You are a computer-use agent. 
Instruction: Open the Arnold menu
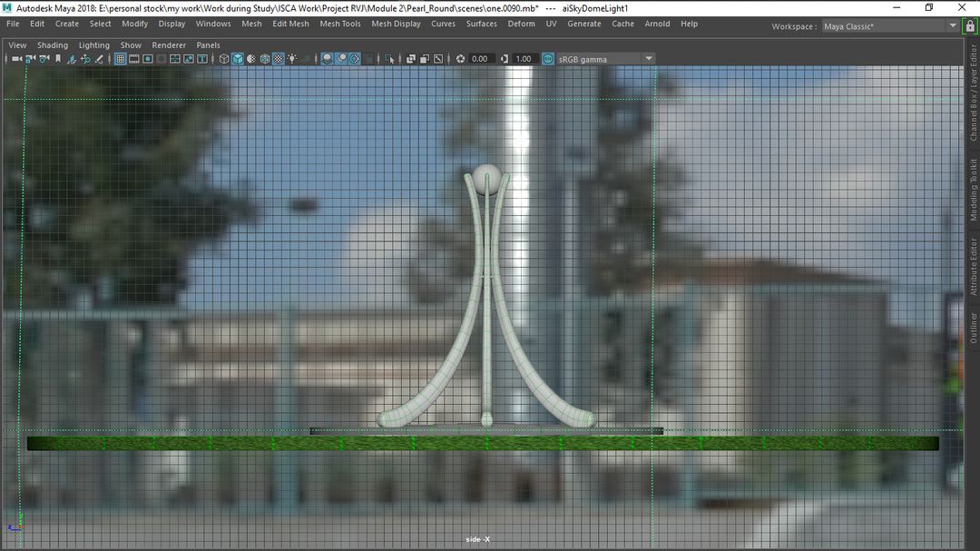pos(657,24)
